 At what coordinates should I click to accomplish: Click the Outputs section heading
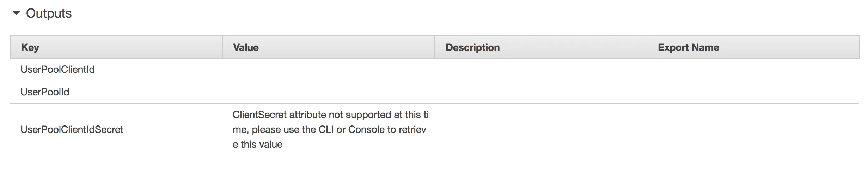49,13
